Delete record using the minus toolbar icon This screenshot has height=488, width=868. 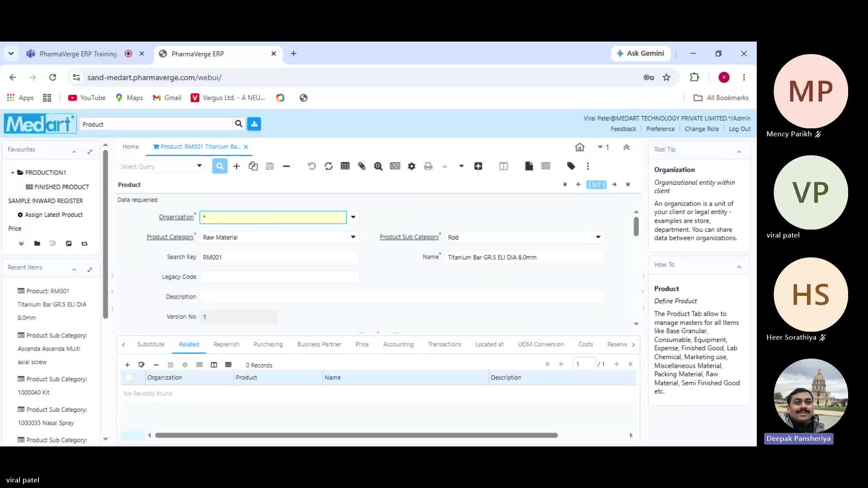point(286,166)
